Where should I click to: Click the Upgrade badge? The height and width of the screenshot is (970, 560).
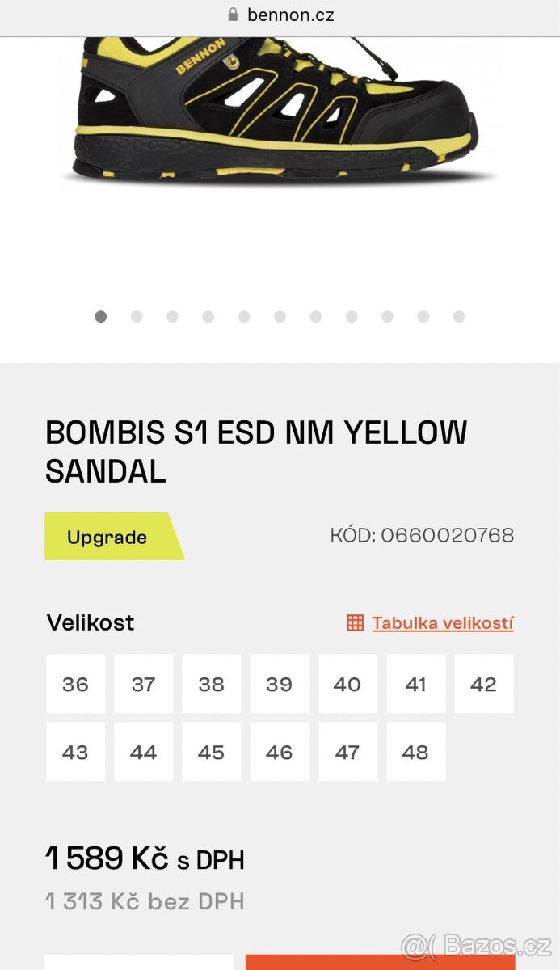pos(107,537)
